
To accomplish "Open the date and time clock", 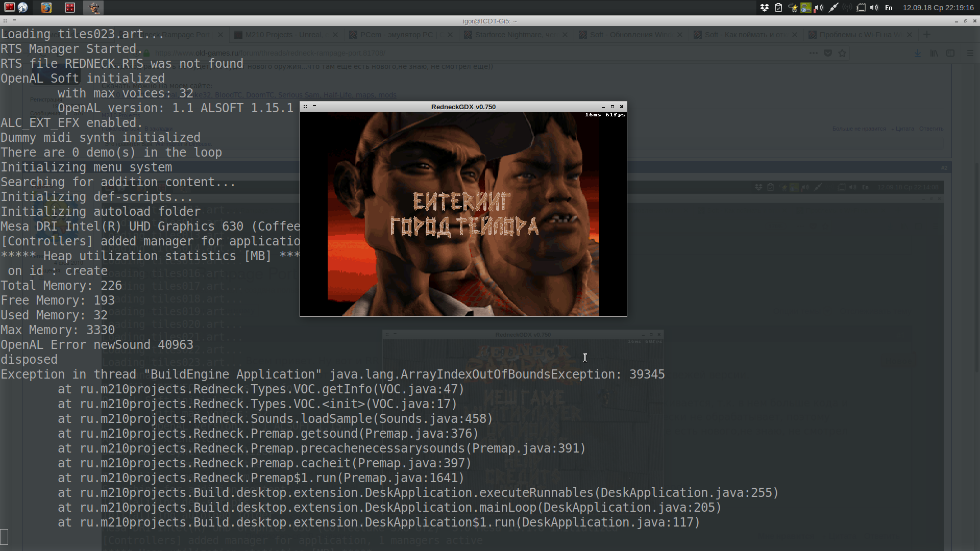I will pyautogui.click(x=938, y=8).
